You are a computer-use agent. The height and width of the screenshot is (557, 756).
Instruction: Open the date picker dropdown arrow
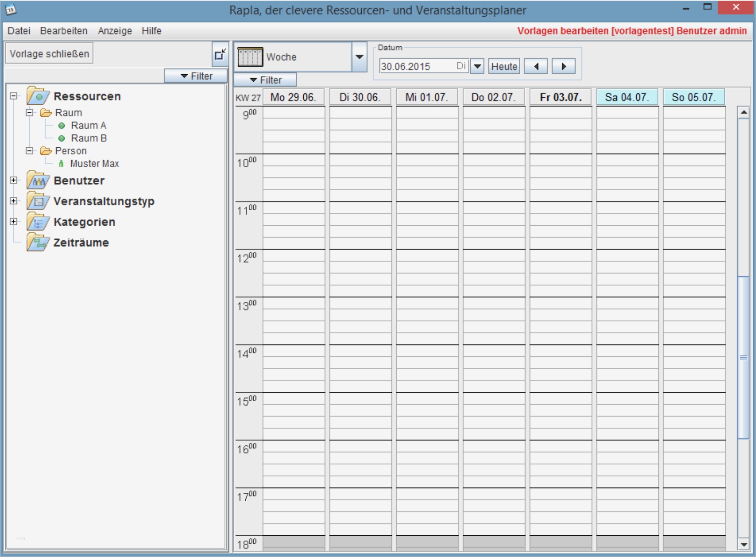477,66
